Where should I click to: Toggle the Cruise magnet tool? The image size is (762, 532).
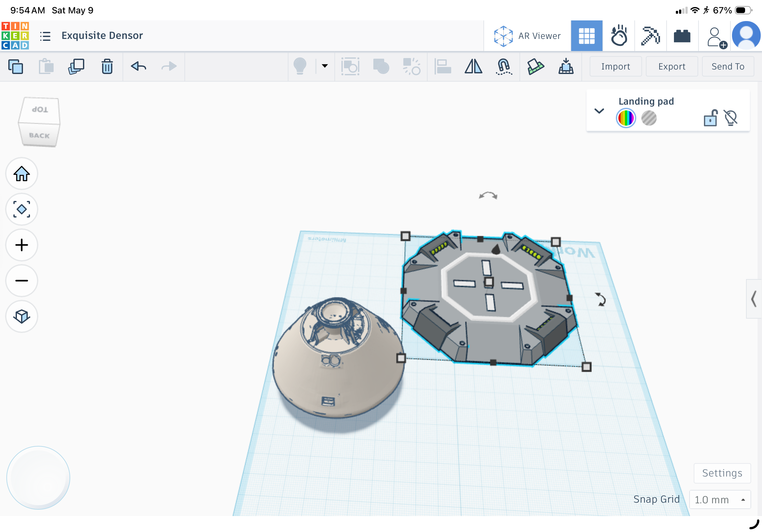click(x=504, y=66)
